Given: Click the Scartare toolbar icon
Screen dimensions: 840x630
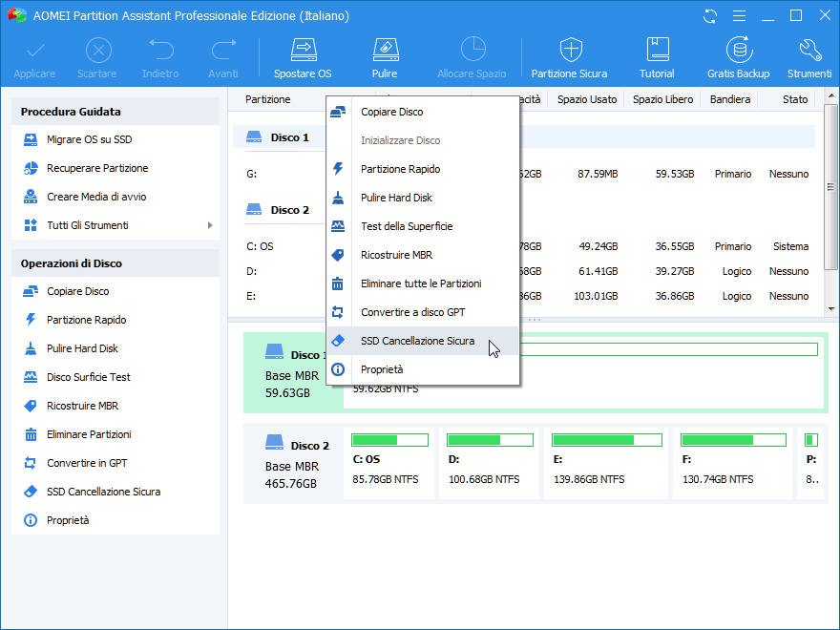Looking at the screenshot, I should (x=97, y=58).
